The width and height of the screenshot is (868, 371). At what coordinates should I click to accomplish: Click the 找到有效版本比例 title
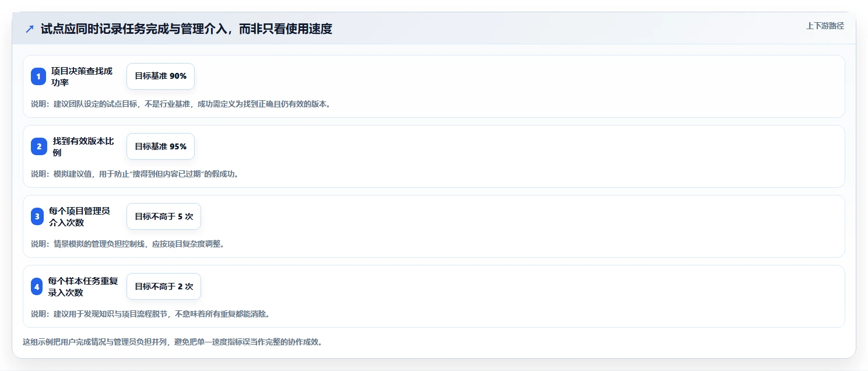pos(83,146)
